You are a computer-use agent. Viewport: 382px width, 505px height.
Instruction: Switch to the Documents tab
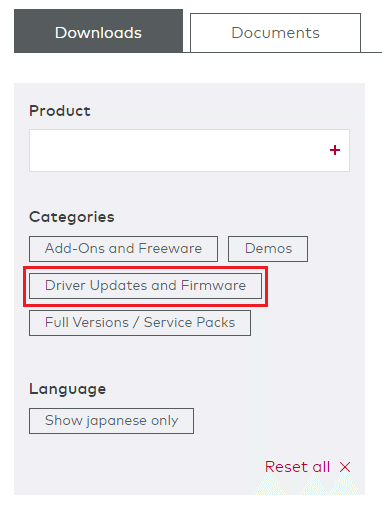pos(275,33)
